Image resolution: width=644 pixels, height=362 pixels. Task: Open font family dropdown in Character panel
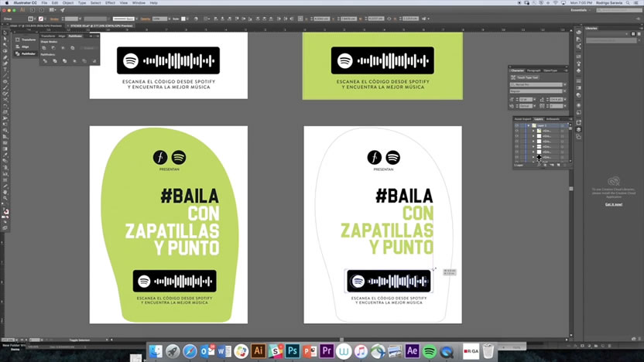point(565,84)
